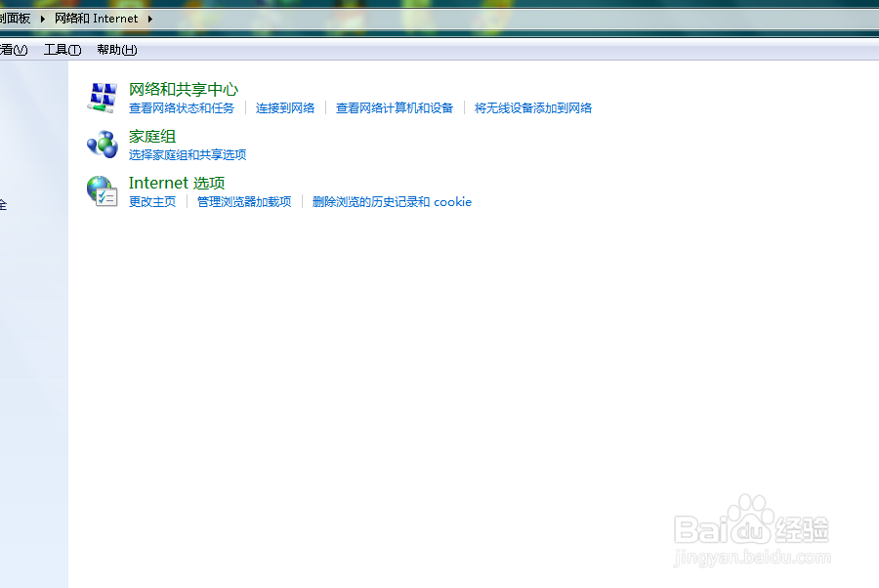Open 查看网络状态和任务 link
The image size is (879, 588).
coord(182,108)
